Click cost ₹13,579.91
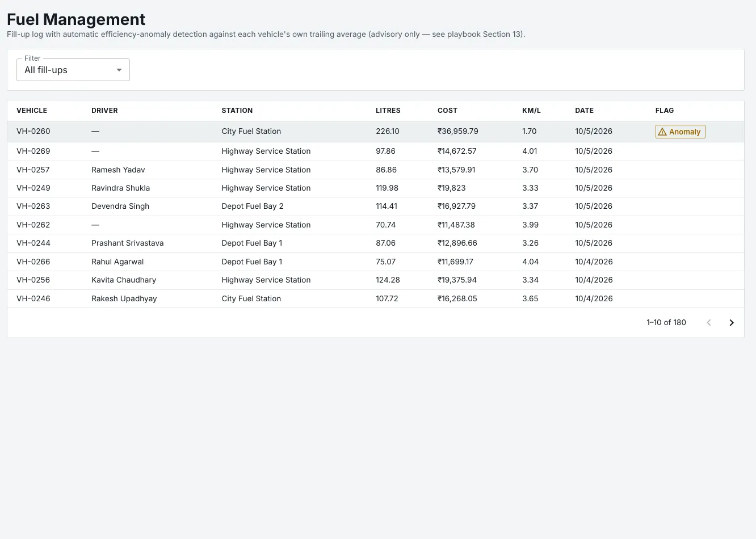 point(456,170)
